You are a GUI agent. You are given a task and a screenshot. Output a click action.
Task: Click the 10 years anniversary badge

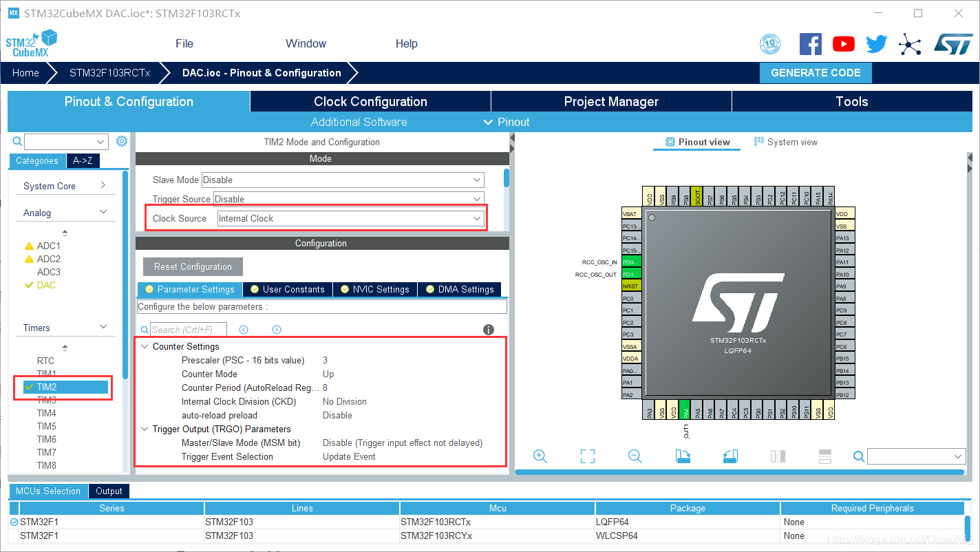point(770,45)
